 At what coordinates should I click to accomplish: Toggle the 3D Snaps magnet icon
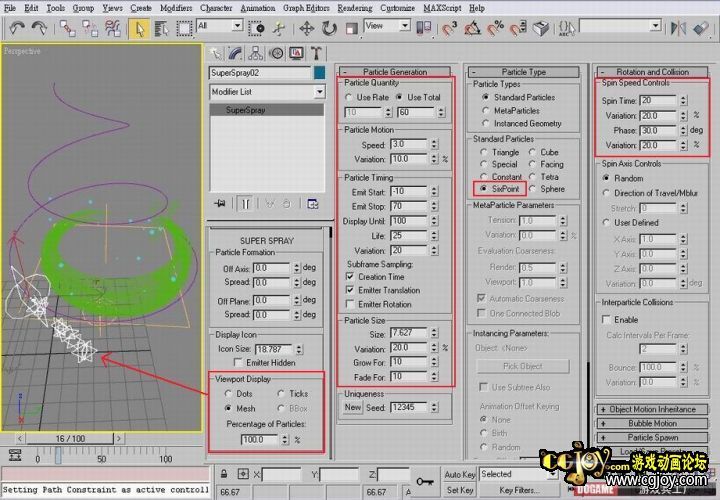tap(450, 28)
